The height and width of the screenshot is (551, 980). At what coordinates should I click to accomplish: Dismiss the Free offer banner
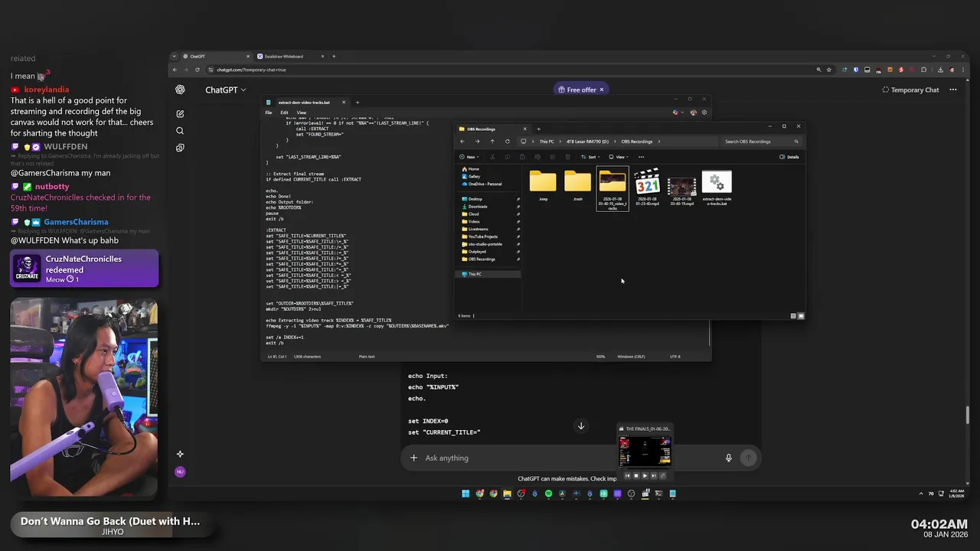click(601, 90)
